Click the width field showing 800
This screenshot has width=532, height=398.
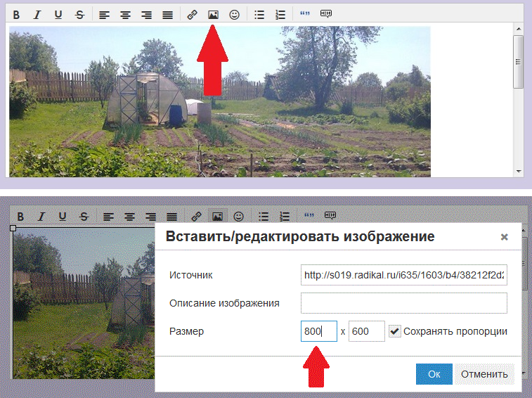point(319,331)
